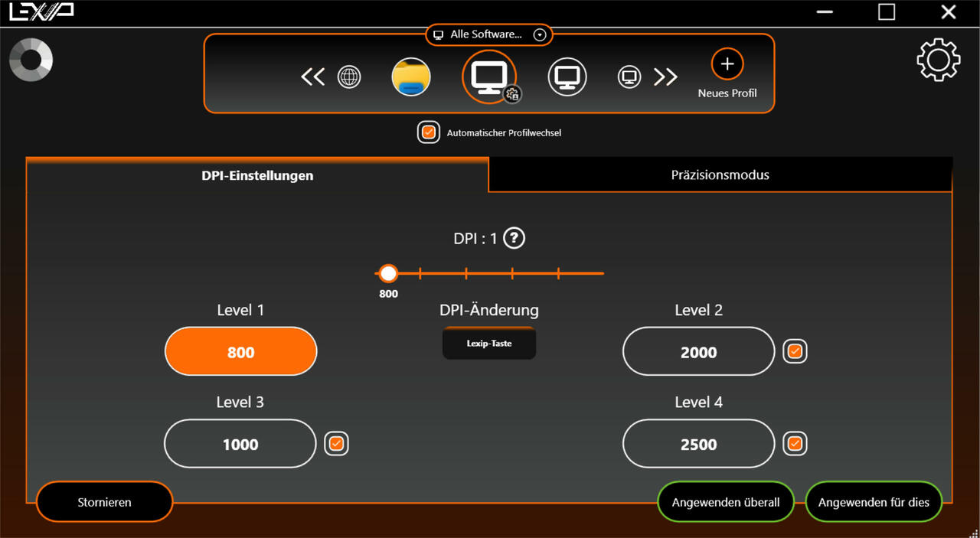The height and width of the screenshot is (538, 980).
Task: Disable the Level 4 DPI checkbox
Action: pos(795,444)
